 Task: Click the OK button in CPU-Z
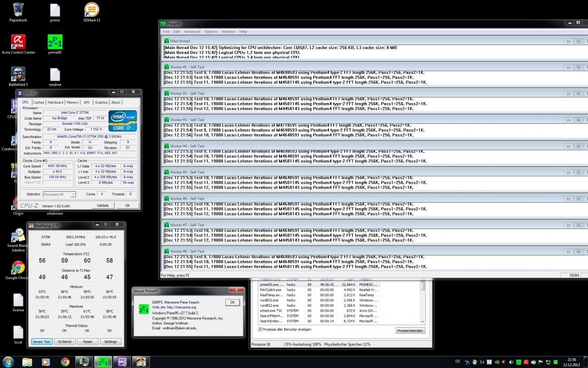pos(127,205)
